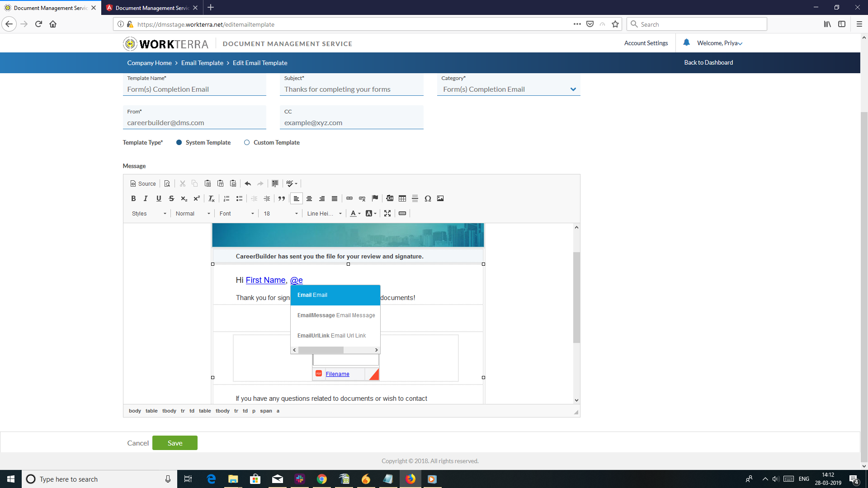Insert special character with Omega icon
Viewport: 868px width, 488px height.
[x=428, y=198]
